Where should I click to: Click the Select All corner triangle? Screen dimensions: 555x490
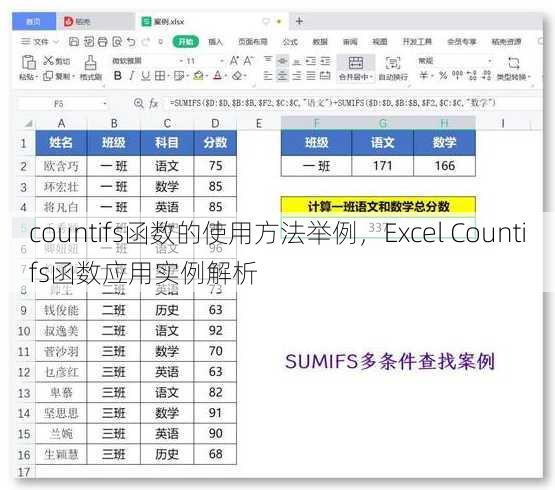tap(28, 124)
